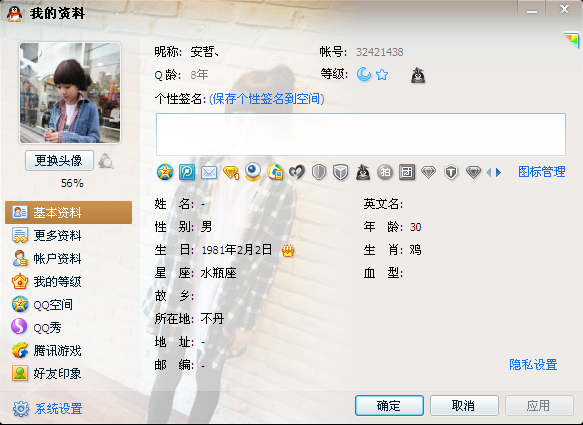Click the location value 不丹

point(212,319)
